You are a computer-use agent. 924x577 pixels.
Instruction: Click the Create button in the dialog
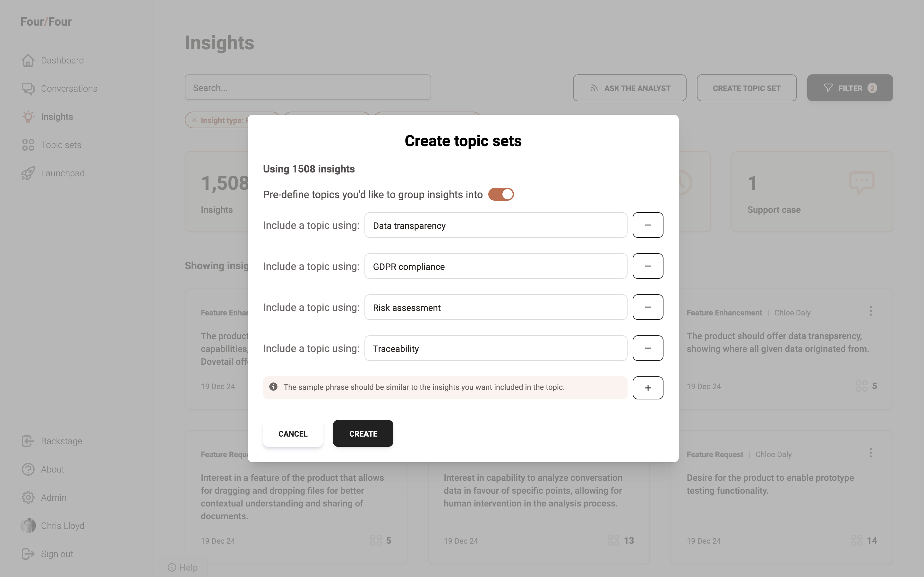[363, 433]
